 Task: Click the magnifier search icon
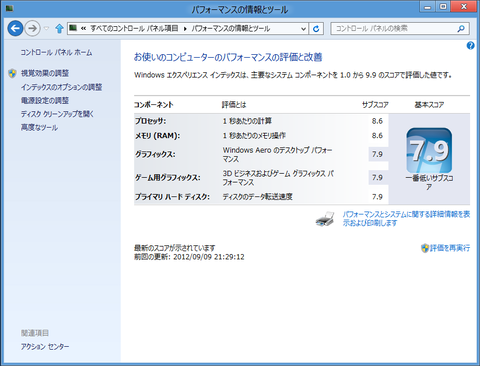[x=461, y=29]
